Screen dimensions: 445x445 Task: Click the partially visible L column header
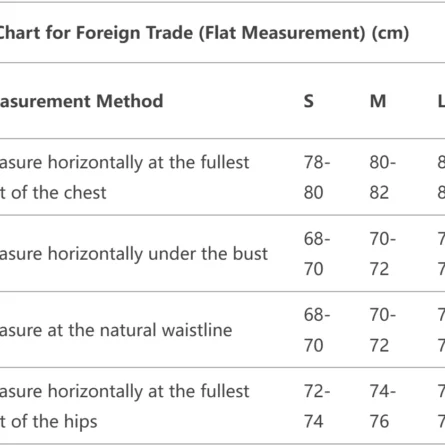point(441,101)
